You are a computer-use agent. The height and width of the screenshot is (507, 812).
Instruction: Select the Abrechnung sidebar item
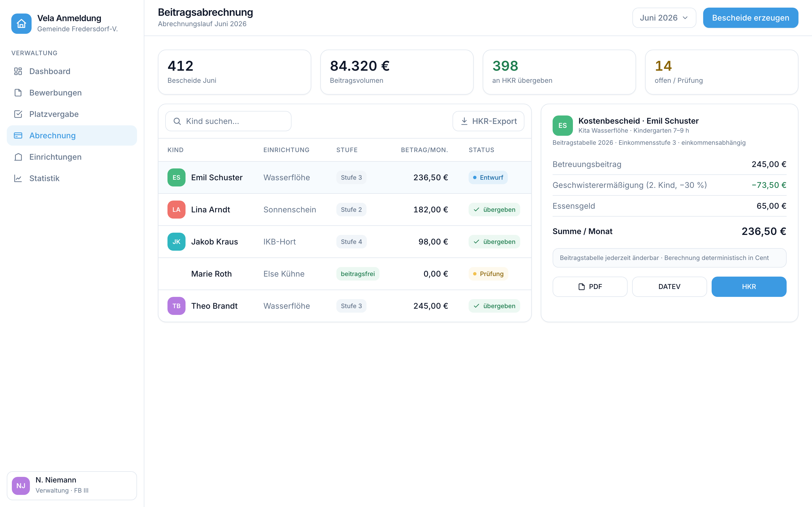(72, 135)
